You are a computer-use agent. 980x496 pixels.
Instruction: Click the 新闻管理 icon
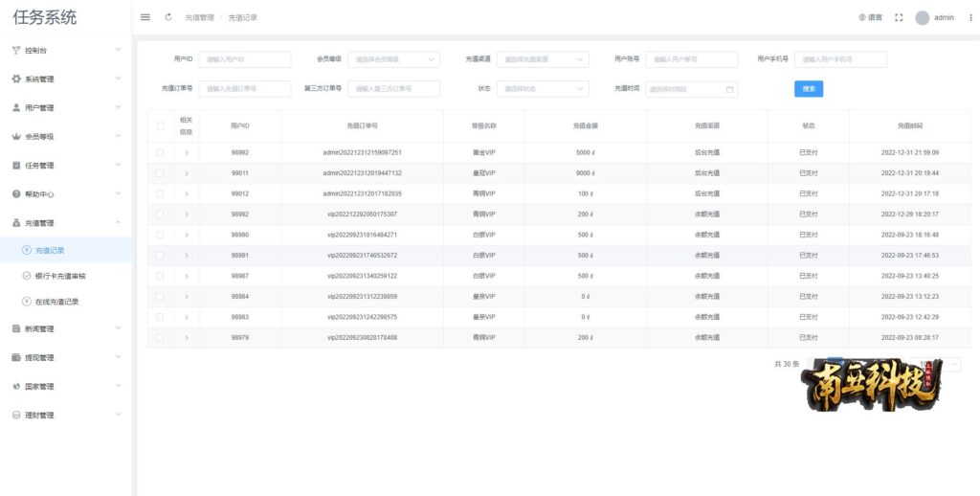(16, 328)
